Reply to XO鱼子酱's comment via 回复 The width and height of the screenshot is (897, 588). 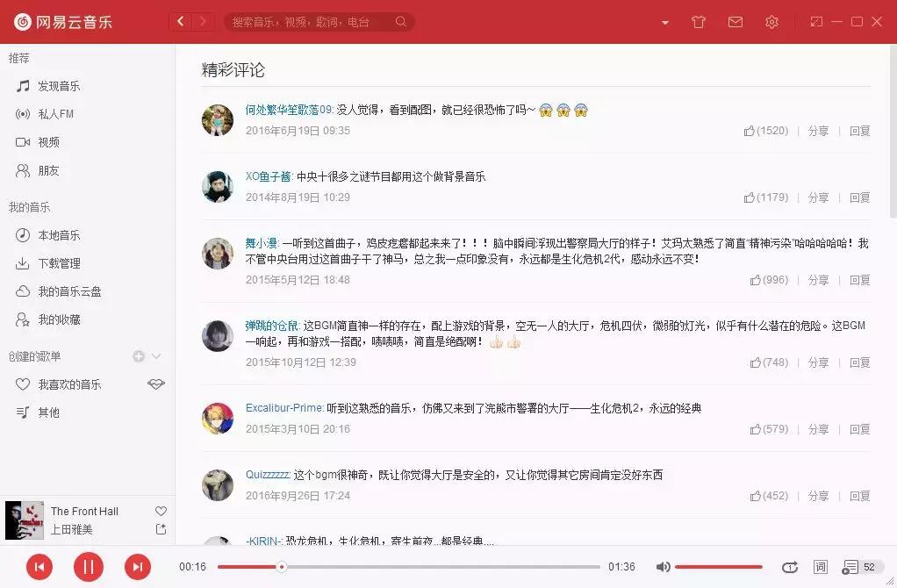point(858,197)
